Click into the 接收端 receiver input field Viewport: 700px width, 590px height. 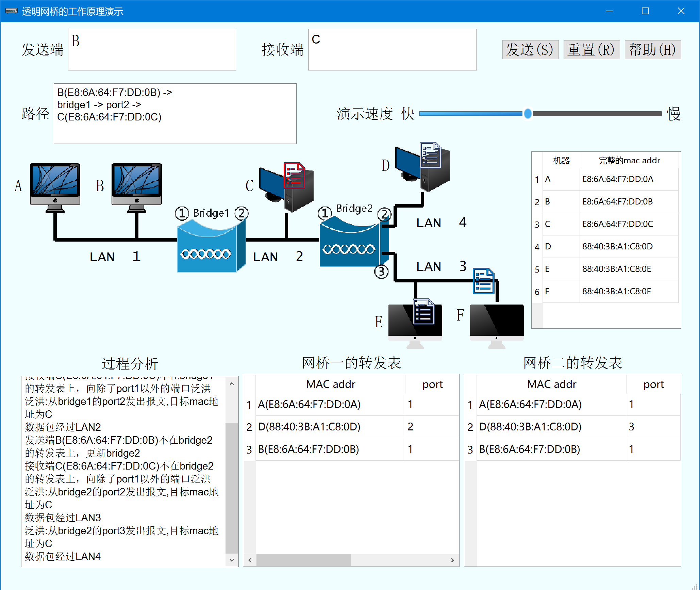click(x=392, y=50)
